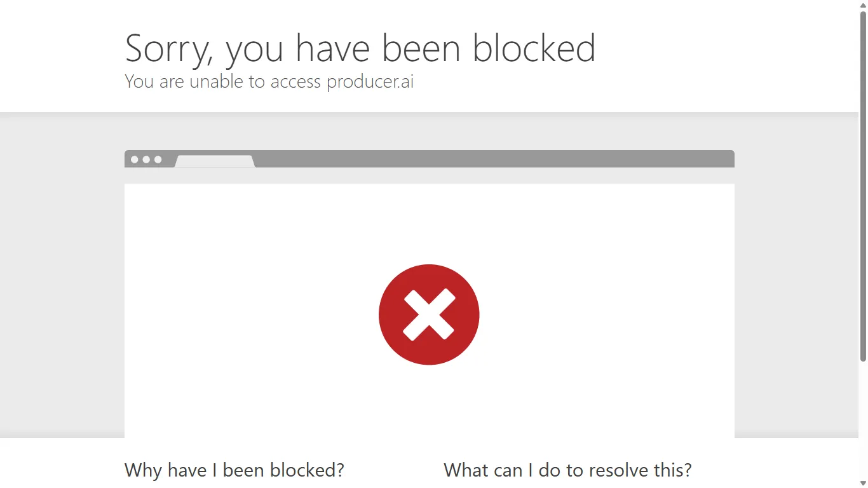Click the "You are unable to access" subheading
This screenshot has width=868, height=488.
pyautogui.click(x=223, y=82)
